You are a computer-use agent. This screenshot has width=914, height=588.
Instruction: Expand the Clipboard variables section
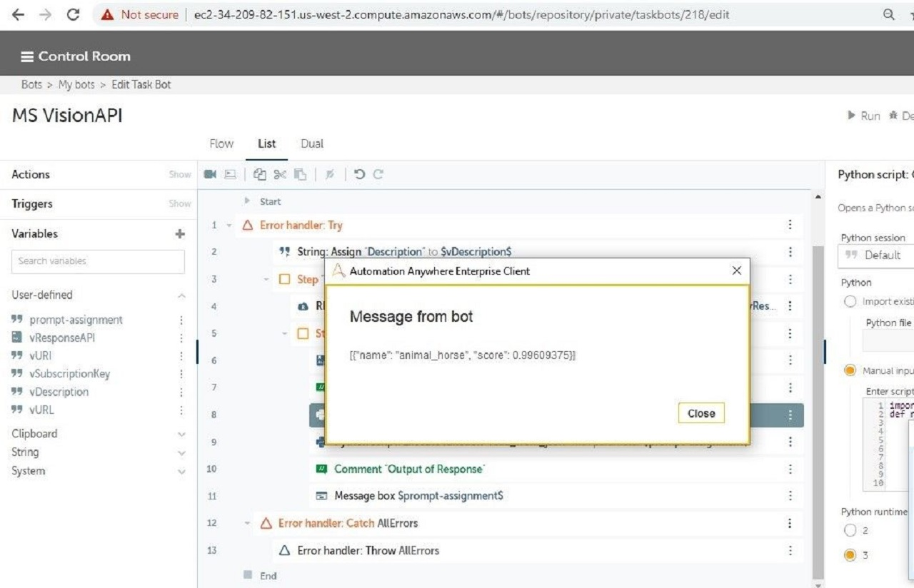(181, 434)
